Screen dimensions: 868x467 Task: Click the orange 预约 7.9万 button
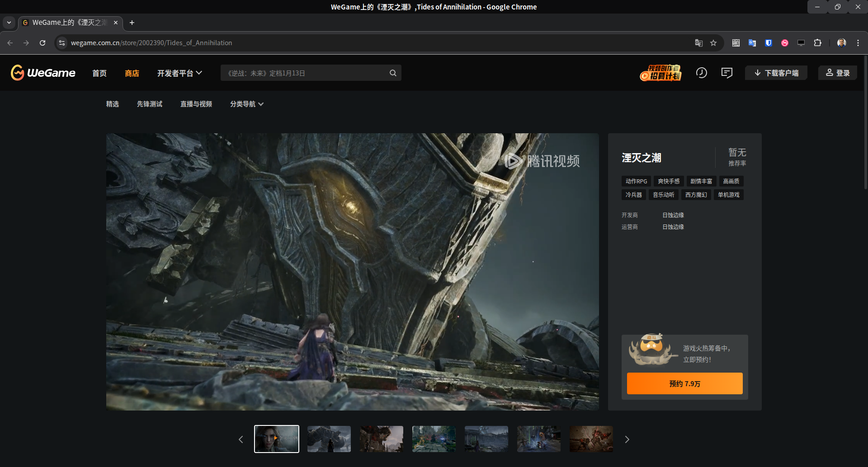(684, 383)
